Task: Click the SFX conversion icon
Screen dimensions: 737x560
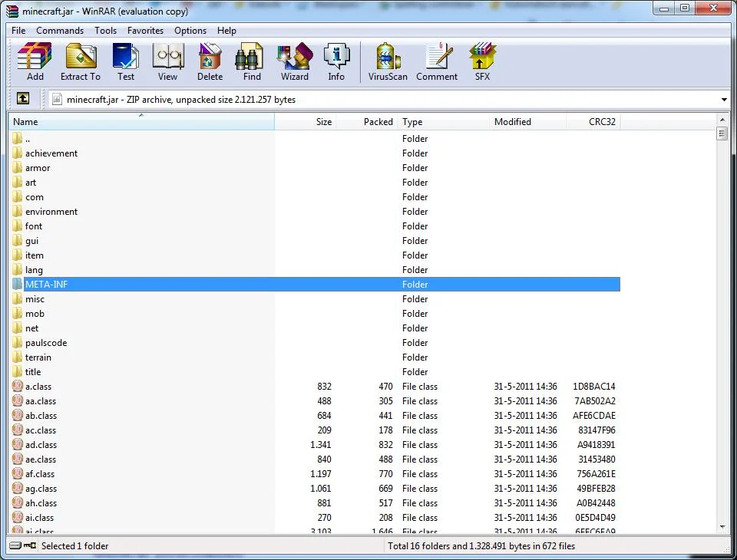Action: pos(482,61)
